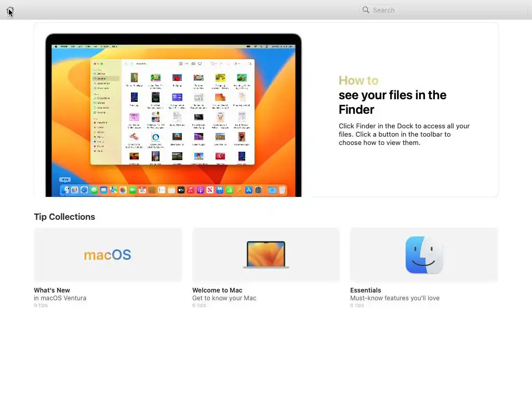Open the Welcome to Mac laptop card
Screen dimensions: 532x399
265,255
